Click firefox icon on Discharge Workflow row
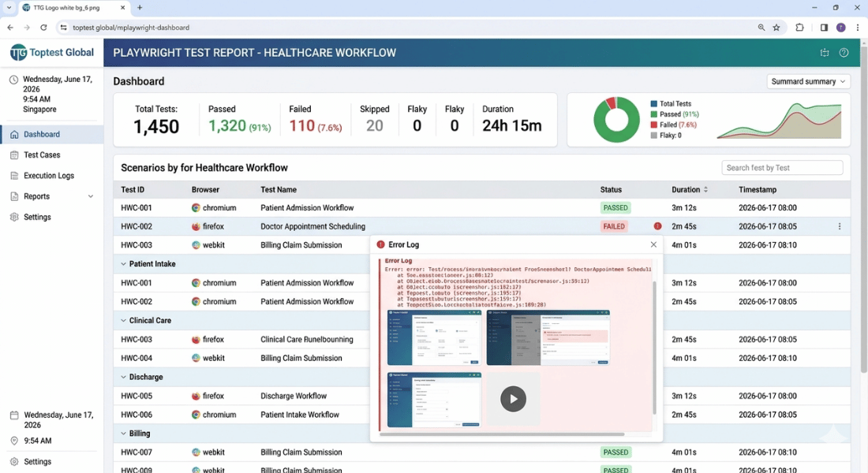868x473 pixels. [196, 396]
